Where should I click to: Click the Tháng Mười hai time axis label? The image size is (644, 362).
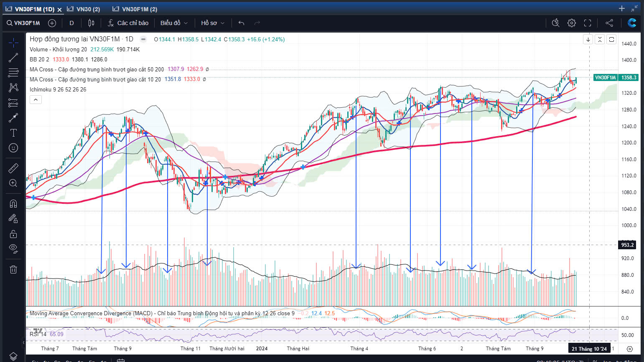tap(227, 349)
